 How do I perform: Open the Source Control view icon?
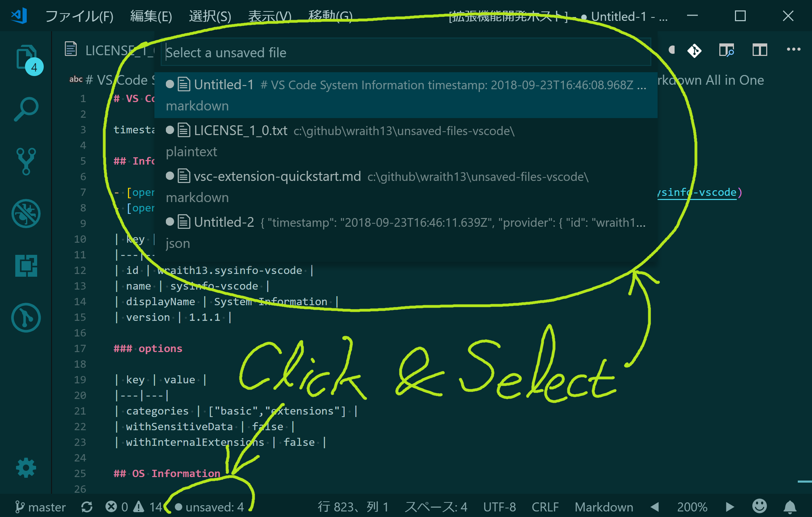pos(26,161)
